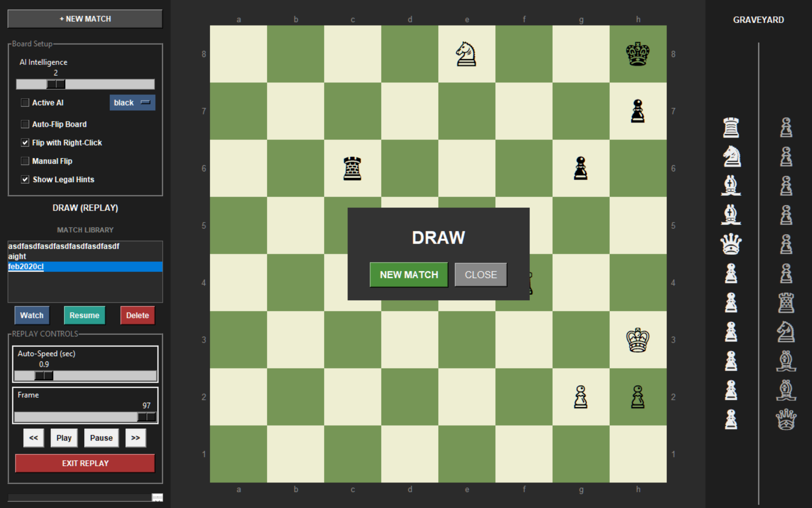Step forward with the >> replay button

135,438
